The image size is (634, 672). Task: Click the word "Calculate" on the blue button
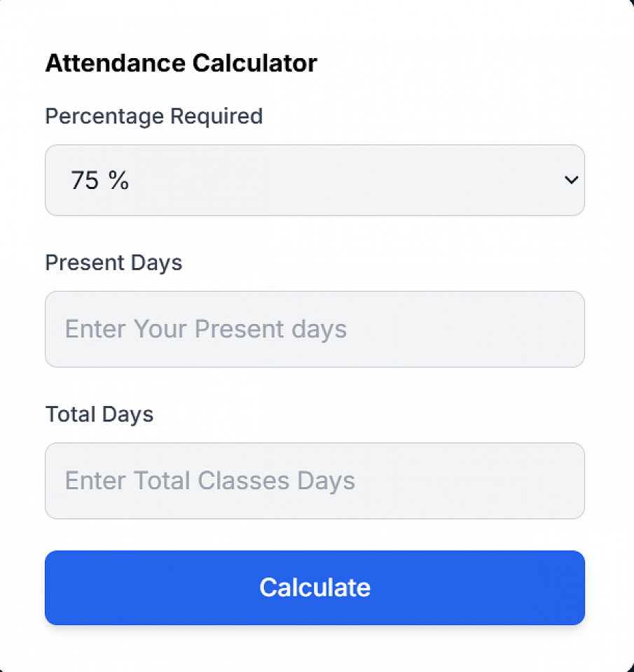point(315,587)
